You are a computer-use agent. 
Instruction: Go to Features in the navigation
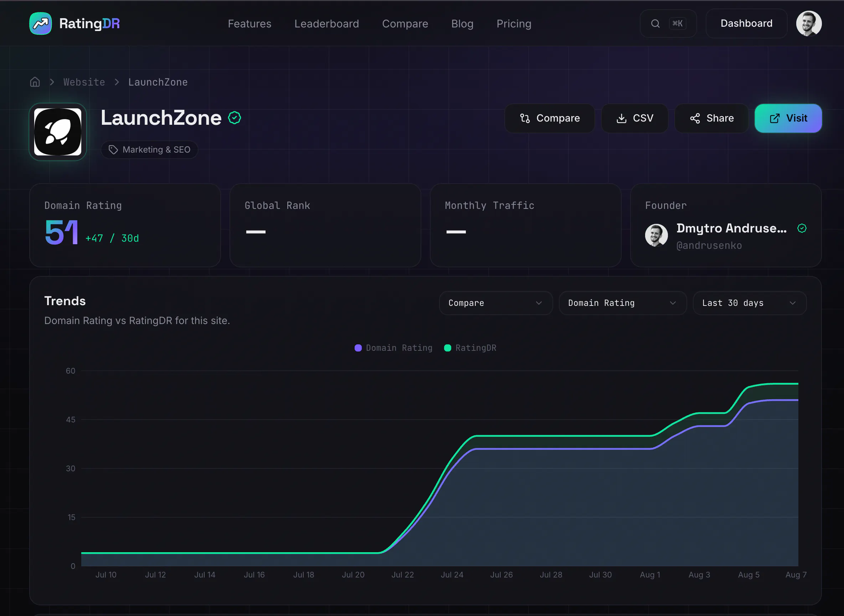tap(249, 24)
